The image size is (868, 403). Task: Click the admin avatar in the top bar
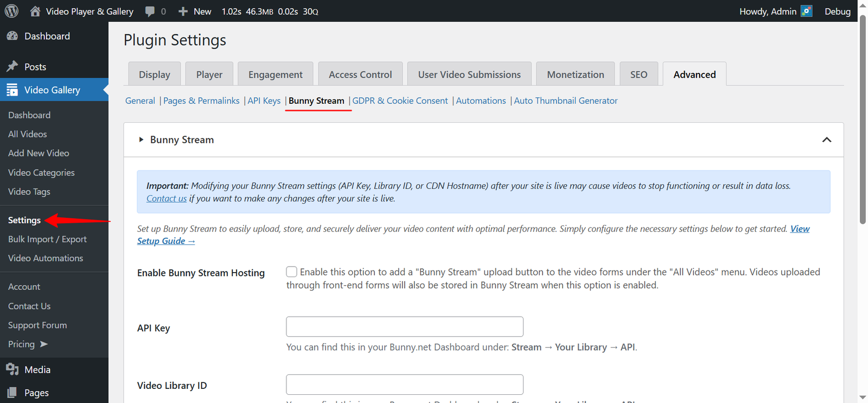[x=807, y=11]
